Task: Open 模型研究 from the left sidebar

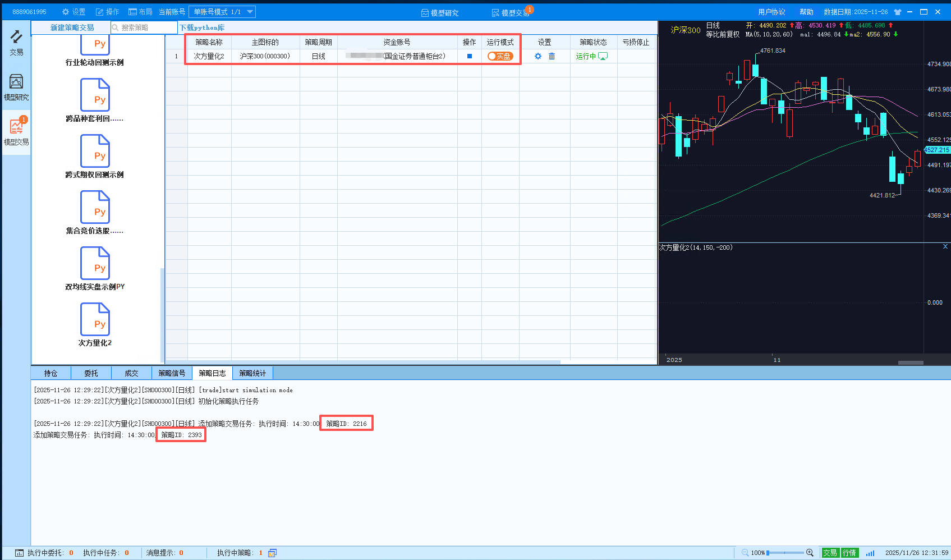Action: [16, 88]
